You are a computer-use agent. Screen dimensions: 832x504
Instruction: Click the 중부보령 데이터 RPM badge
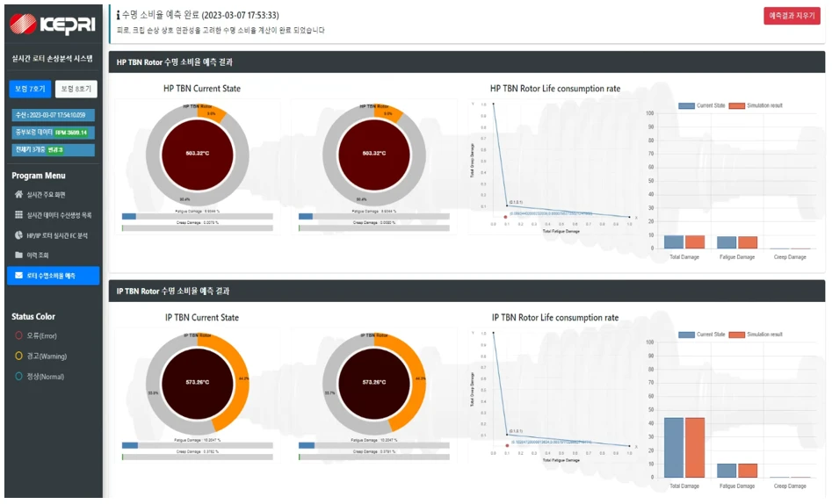point(53,132)
